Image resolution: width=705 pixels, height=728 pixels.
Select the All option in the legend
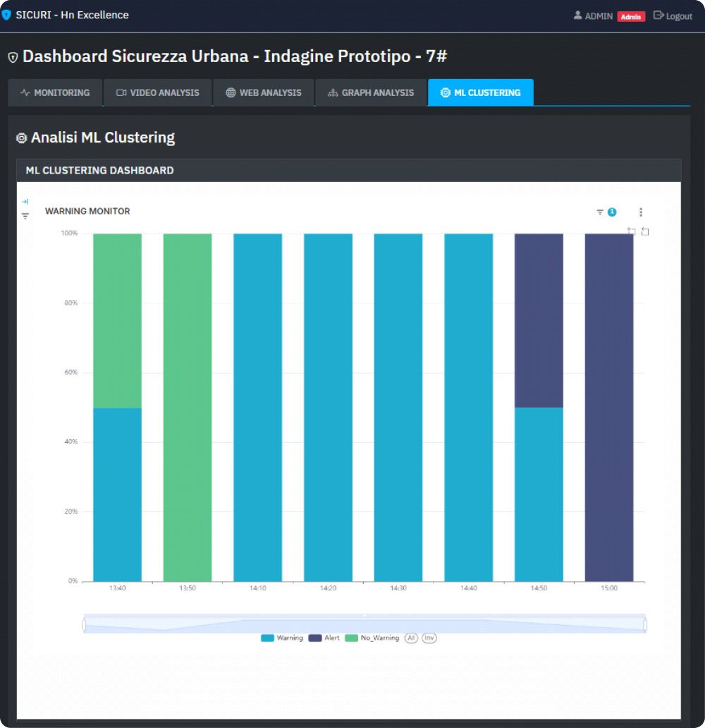click(x=410, y=638)
